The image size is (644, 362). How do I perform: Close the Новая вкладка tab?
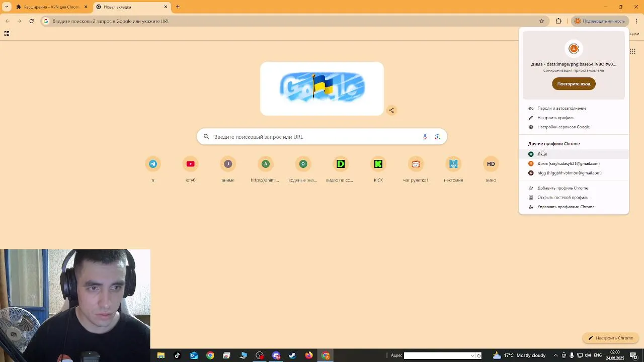166,7
